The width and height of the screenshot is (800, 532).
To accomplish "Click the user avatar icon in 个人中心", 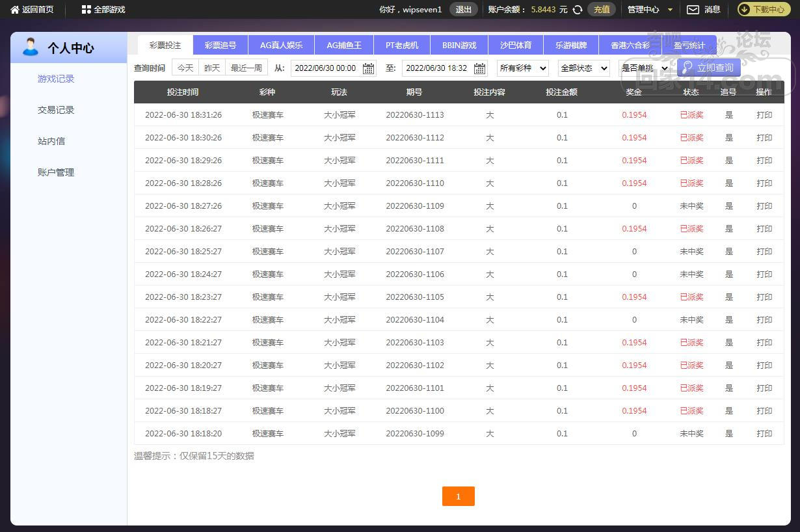I will (30, 47).
